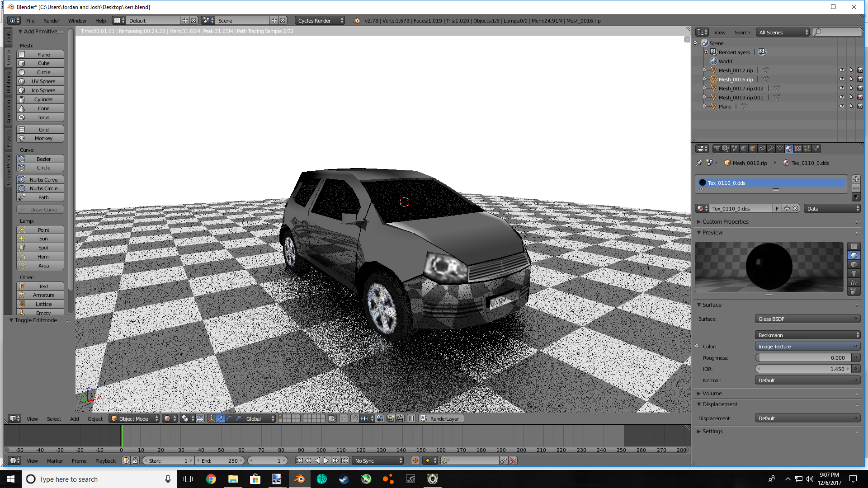Open the Object constraints chain tab
The width and height of the screenshot is (868, 488).
point(762,149)
